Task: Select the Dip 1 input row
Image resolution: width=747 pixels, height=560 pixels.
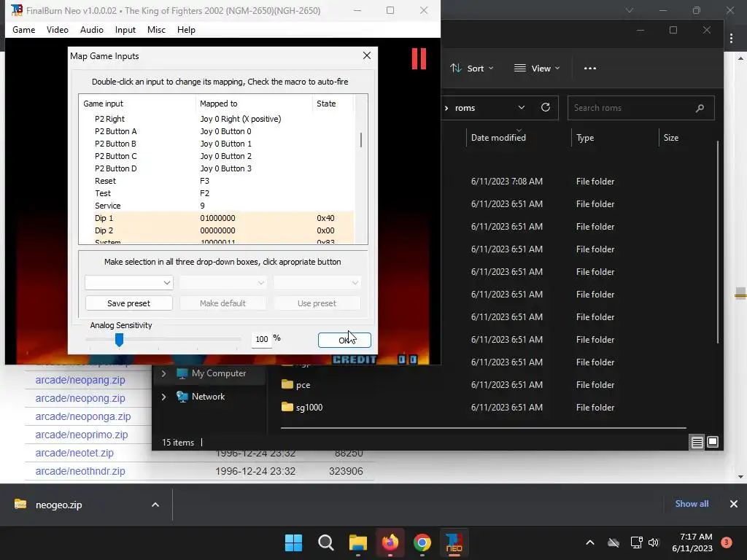Action: (x=217, y=217)
